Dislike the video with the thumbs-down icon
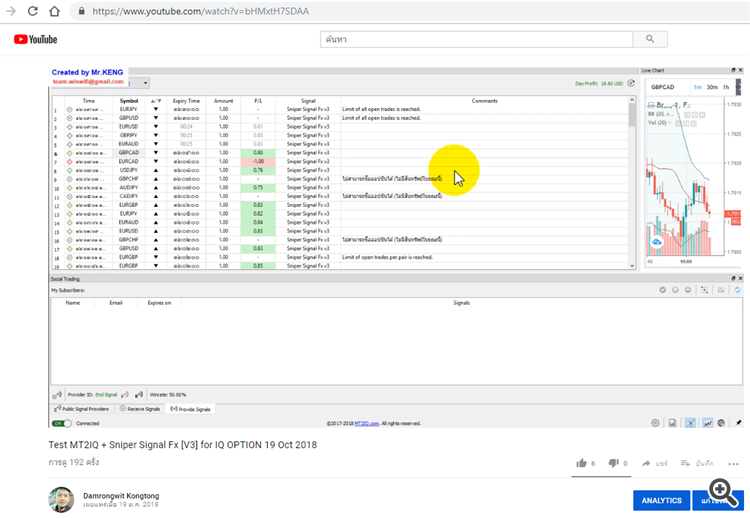The image size is (750, 518). click(614, 463)
